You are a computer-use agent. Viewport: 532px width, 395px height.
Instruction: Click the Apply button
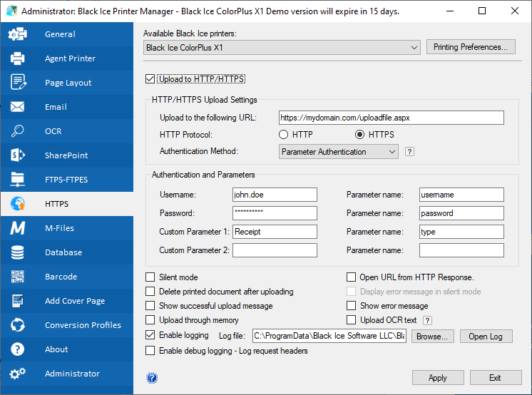click(x=438, y=378)
